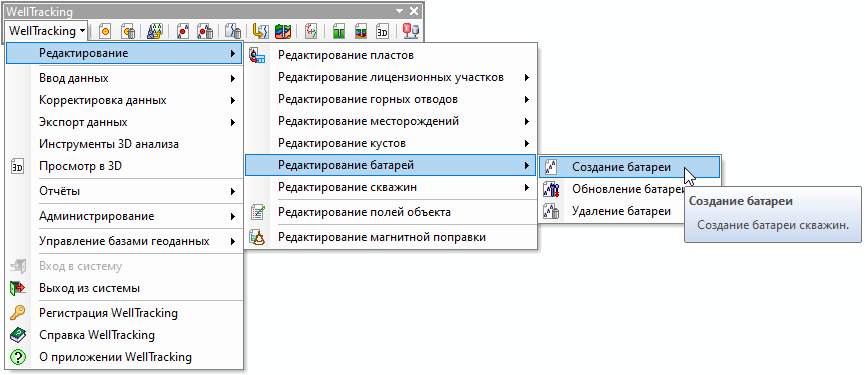This screenshot has width=865, height=375.
Task: Open toolbar options arrow in WellTracking title bar
Action: 399,11
